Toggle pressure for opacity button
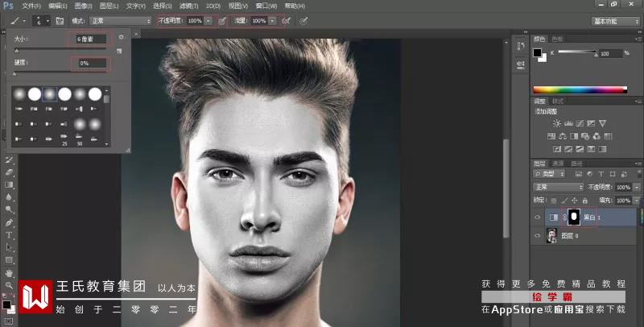 point(222,21)
